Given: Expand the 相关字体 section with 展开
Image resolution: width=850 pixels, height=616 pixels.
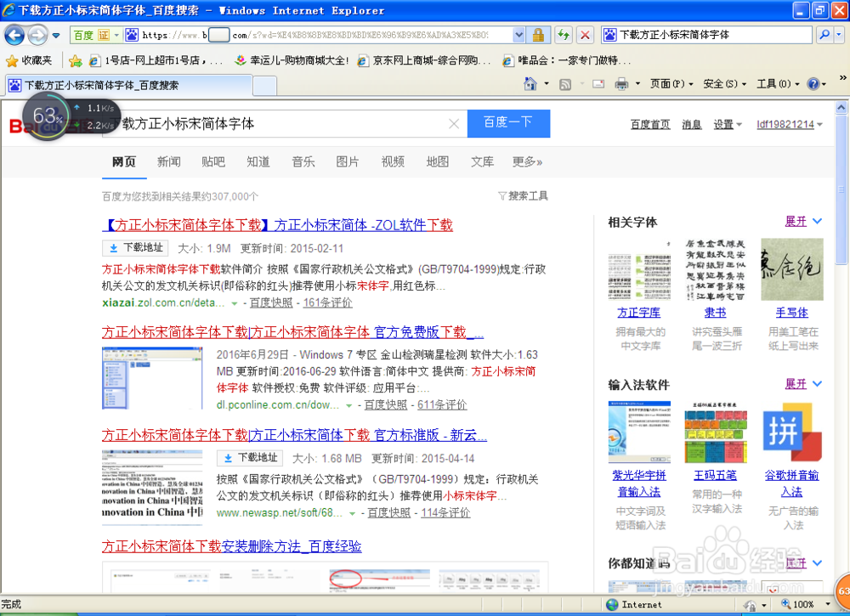Looking at the screenshot, I should click(x=803, y=222).
